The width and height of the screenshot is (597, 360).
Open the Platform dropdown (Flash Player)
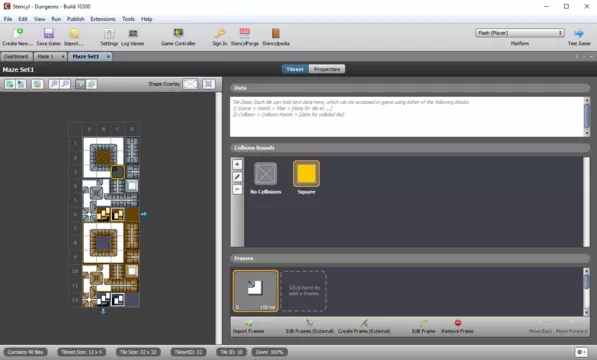(x=520, y=33)
